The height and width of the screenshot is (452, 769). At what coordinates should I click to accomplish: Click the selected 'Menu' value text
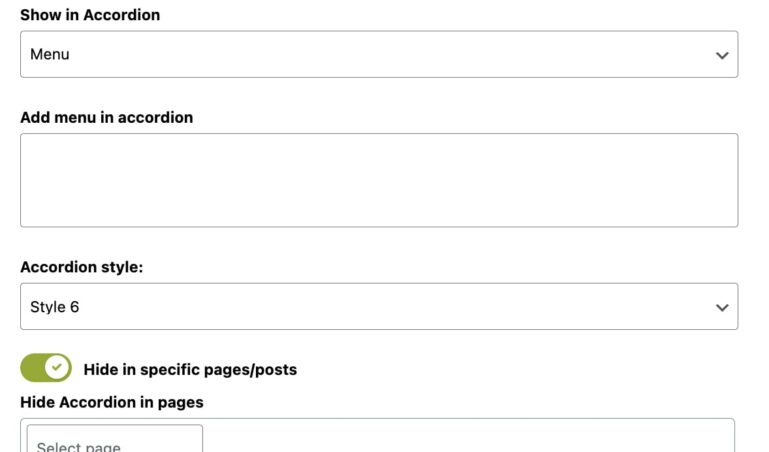50,54
